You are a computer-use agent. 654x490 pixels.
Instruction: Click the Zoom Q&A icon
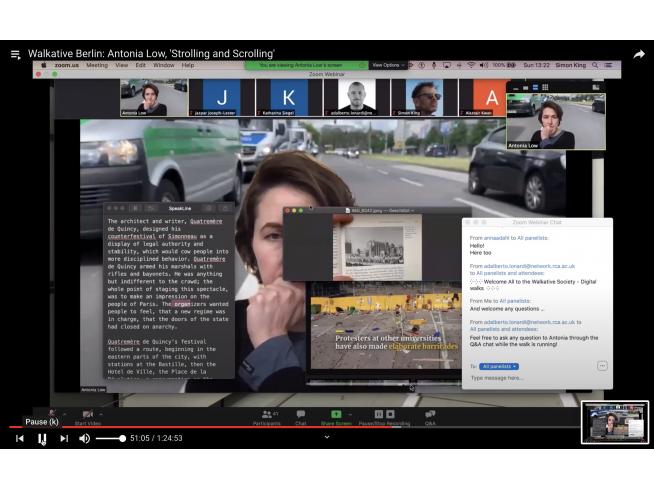point(430,416)
